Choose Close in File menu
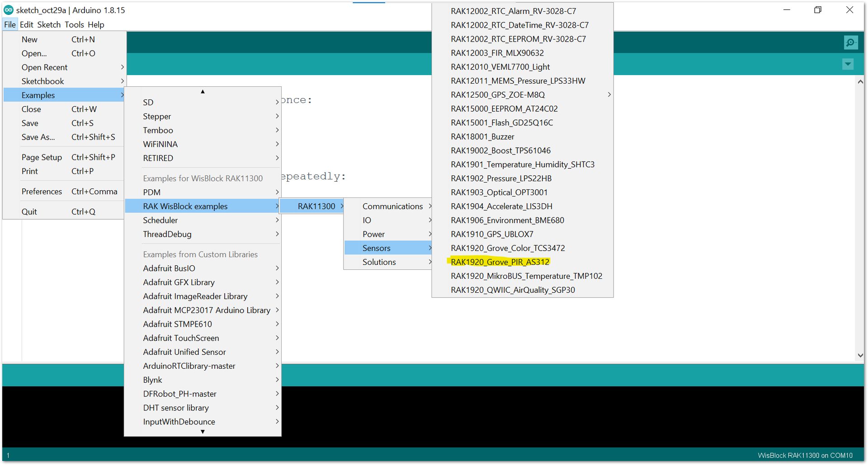 [64, 109]
